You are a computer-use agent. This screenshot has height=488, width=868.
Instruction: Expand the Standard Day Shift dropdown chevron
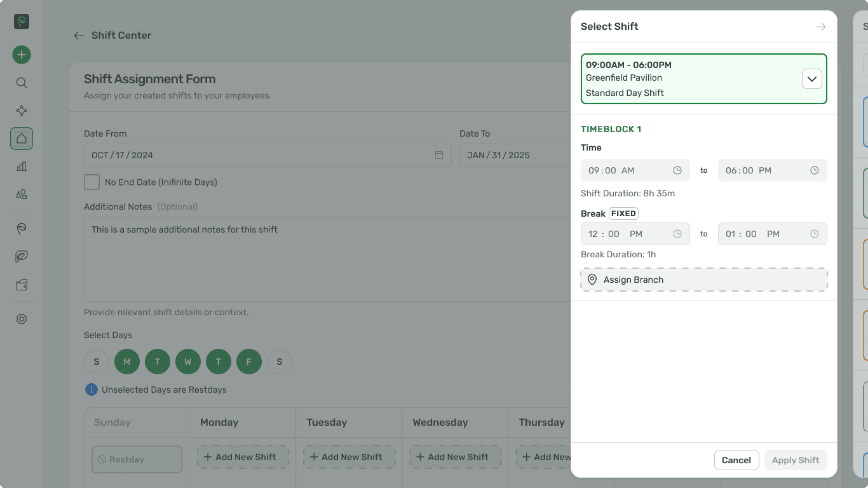(x=811, y=79)
